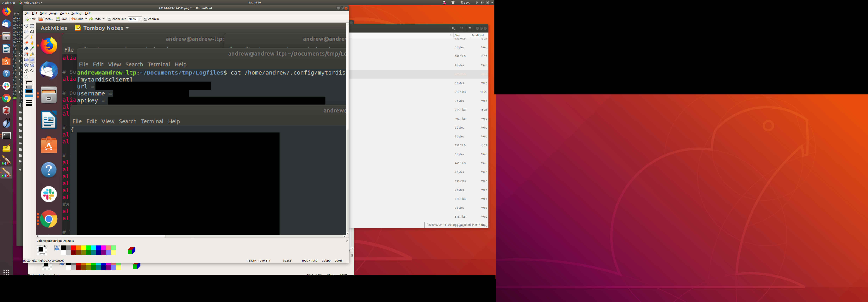
Task: Select the Line tool
Action: click(x=26, y=37)
